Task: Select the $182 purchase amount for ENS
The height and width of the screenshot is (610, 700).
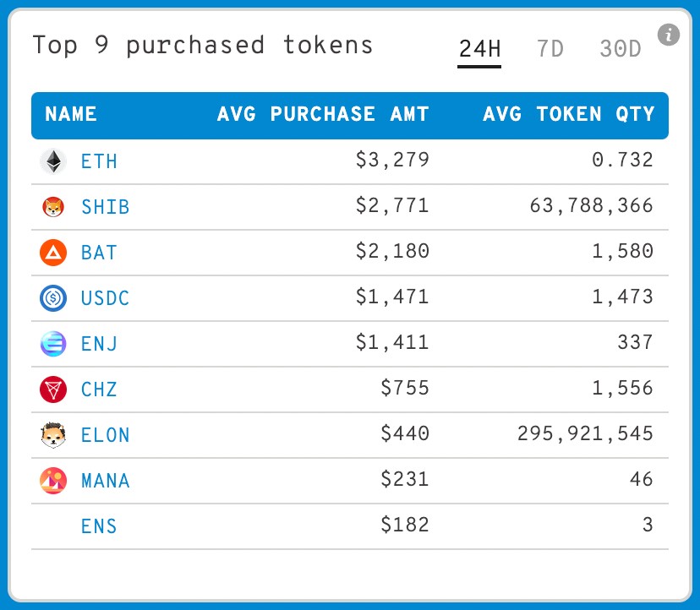Action: [x=405, y=525]
